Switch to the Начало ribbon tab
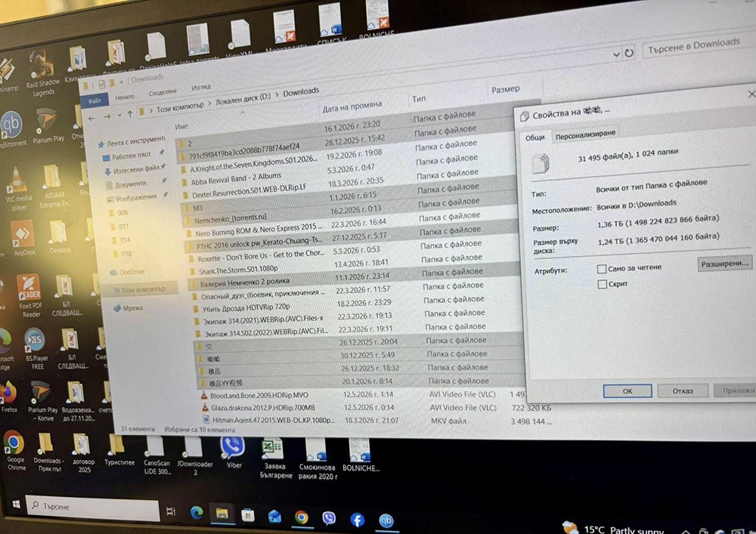Image resolution: width=756 pixels, height=534 pixels. click(125, 97)
